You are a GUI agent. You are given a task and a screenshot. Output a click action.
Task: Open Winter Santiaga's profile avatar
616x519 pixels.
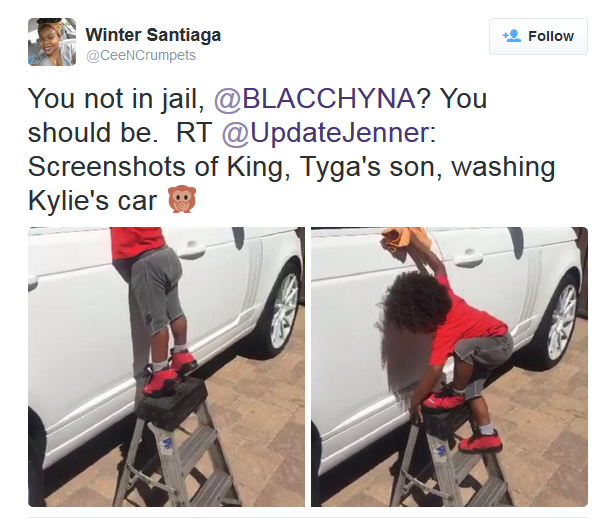[x=52, y=42]
